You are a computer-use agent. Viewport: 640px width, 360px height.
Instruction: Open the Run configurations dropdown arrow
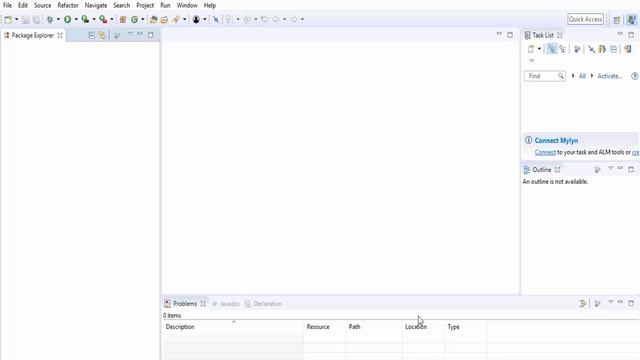pos(76,20)
